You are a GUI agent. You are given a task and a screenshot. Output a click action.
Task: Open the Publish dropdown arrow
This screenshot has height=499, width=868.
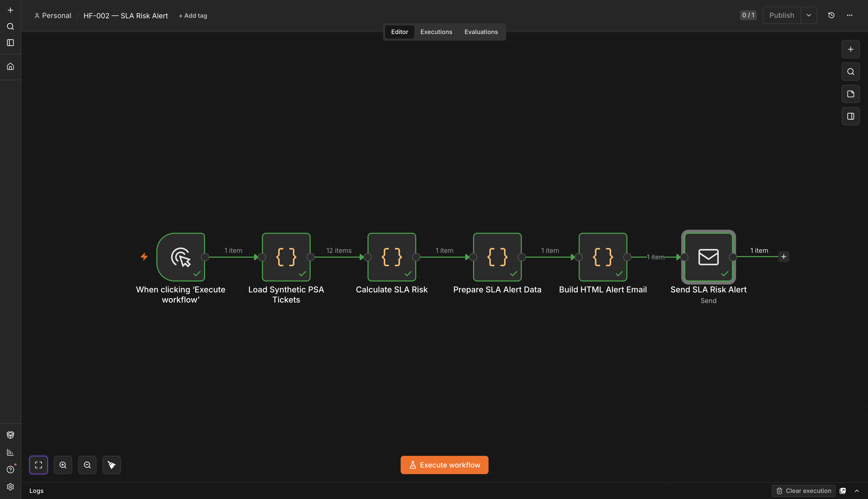point(809,15)
